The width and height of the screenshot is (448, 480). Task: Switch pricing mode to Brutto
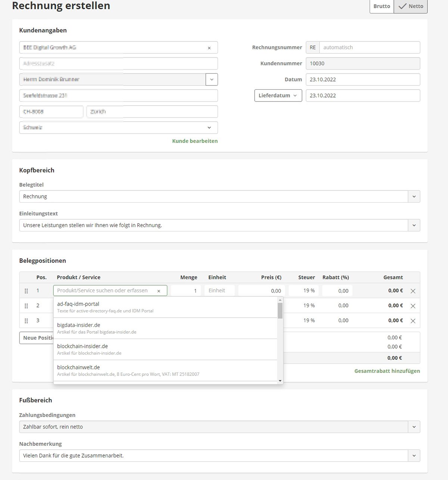coord(382,6)
